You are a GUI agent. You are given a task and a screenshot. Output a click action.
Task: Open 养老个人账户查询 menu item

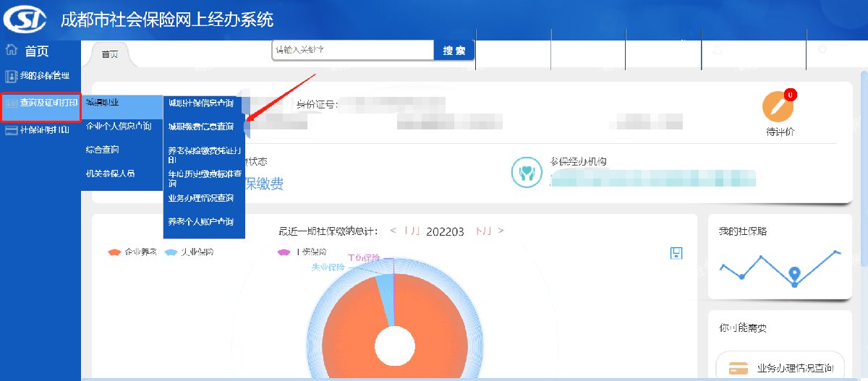click(x=201, y=222)
